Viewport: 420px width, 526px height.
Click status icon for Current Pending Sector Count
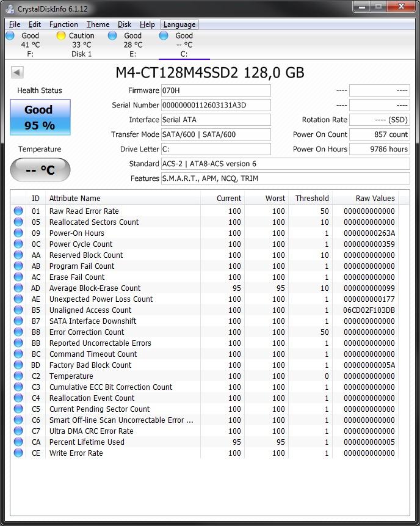tap(18, 409)
